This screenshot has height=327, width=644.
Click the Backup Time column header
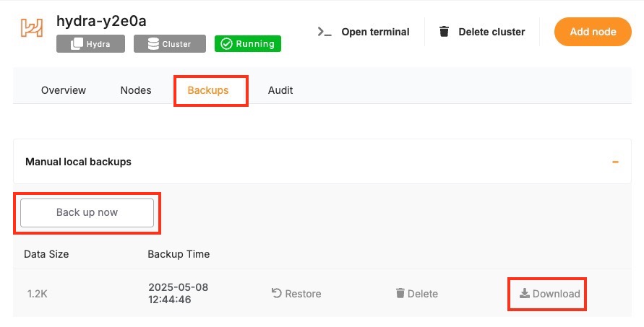coord(179,254)
